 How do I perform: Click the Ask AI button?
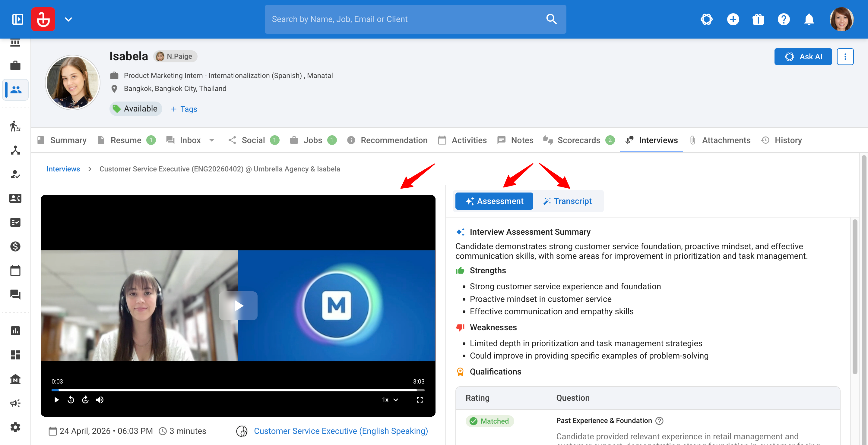pos(803,57)
